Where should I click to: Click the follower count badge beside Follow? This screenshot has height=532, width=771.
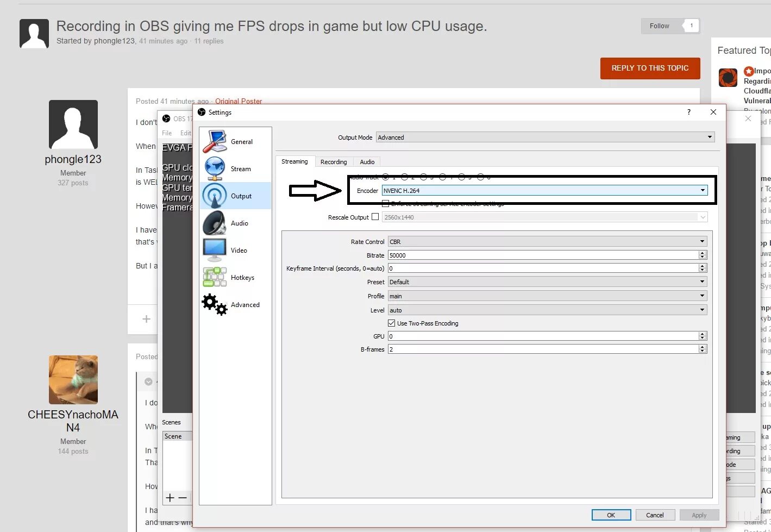tap(691, 26)
